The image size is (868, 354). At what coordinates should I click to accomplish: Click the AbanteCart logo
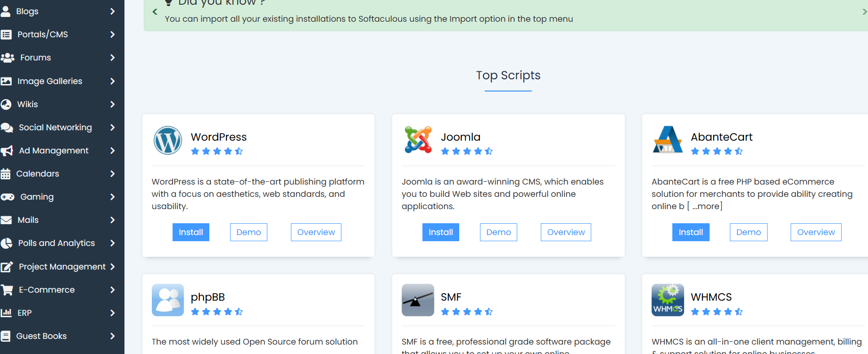(668, 140)
